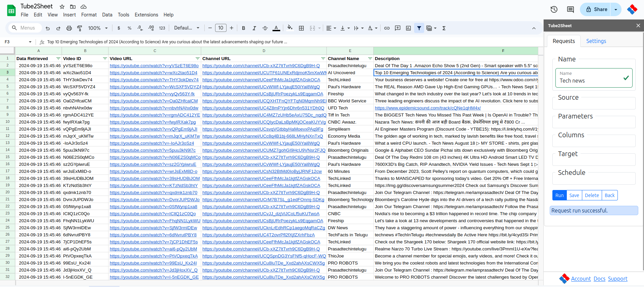Switch to Settings tab in sidebar
This screenshot has height=287, width=644.
click(596, 41)
